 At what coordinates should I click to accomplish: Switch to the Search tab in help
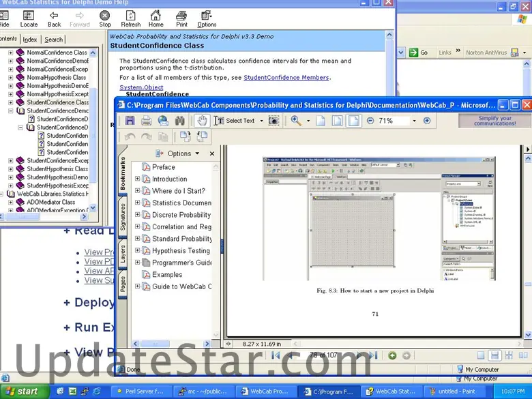pos(54,40)
